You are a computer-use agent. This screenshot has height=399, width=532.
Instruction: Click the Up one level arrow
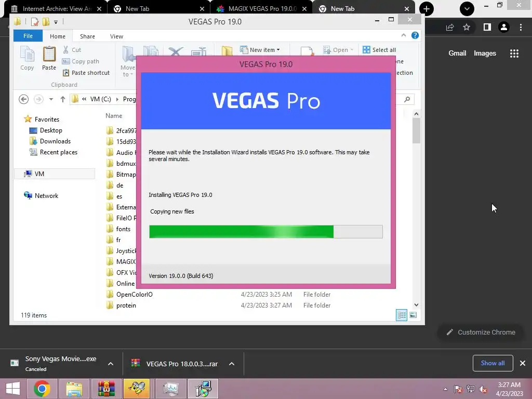pyautogui.click(x=63, y=99)
